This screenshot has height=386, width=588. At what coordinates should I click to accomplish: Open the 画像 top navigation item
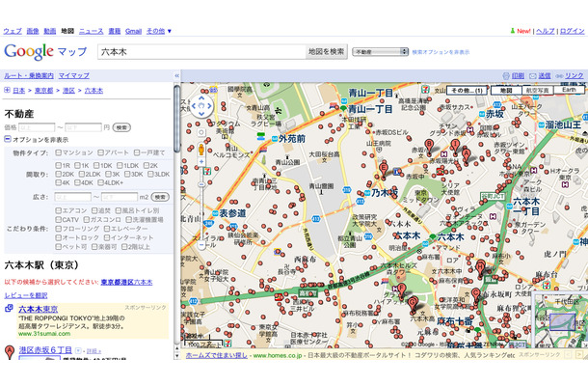click(x=33, y=31)
